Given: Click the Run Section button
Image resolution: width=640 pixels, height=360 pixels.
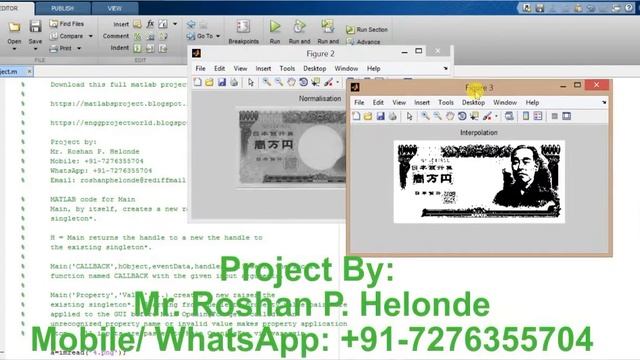Looking at the screenshot, I should click(367, 29).
